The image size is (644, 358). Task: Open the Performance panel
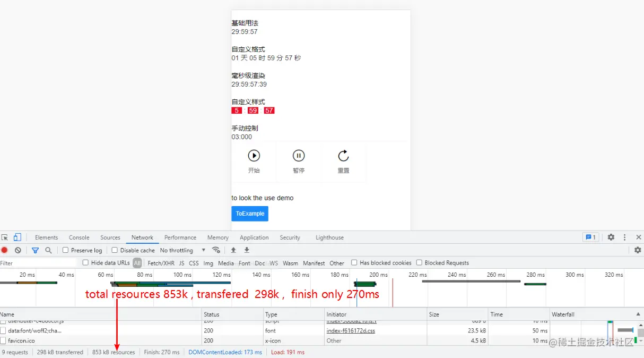[180, 237]
